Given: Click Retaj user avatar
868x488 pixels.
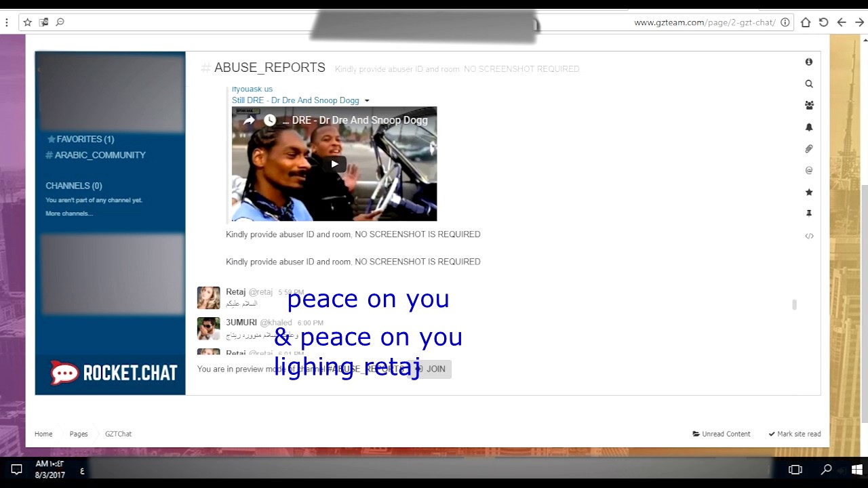Looking at the screenshot, I should pos(208,298).
